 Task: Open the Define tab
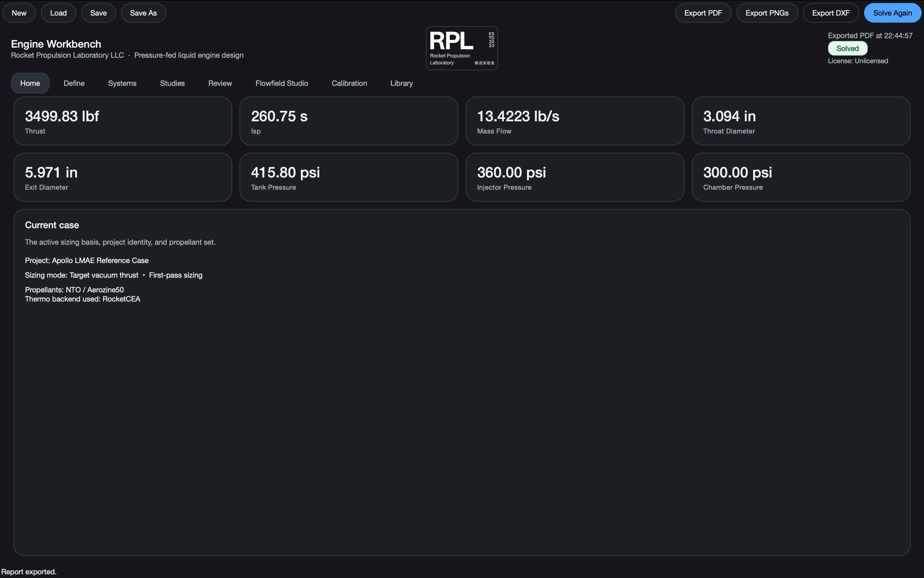[74, 83]
